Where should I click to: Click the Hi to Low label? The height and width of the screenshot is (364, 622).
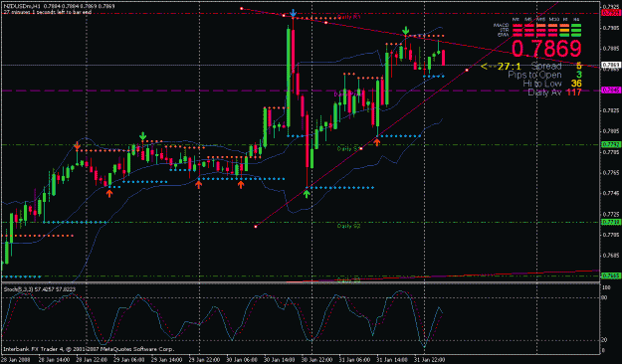[x=541, y=84]
